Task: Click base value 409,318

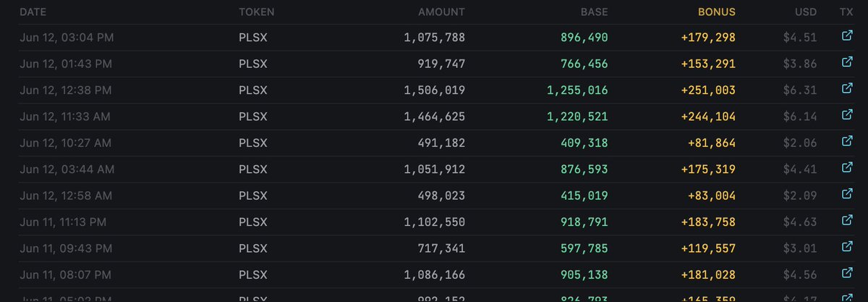Action: [x=584, y=143]
